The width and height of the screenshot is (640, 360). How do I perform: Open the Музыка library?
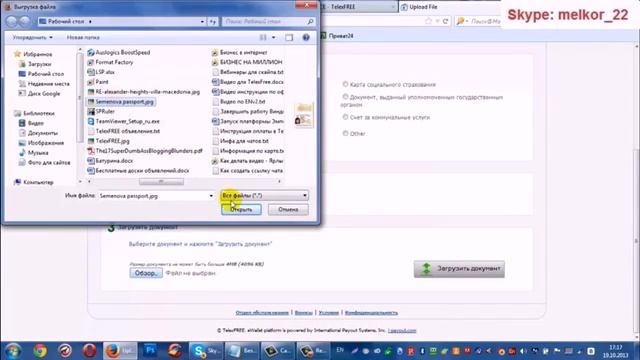click(x=38, y=153)
